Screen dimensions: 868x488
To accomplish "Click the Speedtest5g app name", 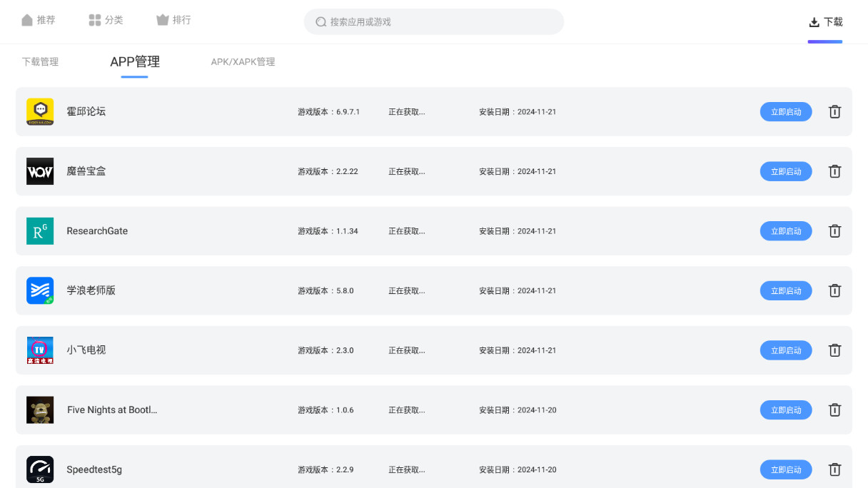I will click(94, 469).
